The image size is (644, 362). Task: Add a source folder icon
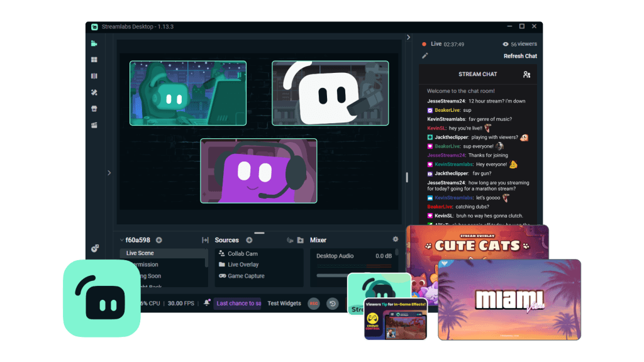point(300,240)
